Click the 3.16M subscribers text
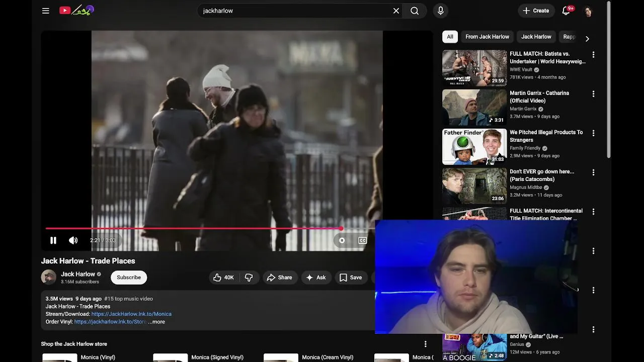This screenshot has height=362, width=644. [80, 282]
